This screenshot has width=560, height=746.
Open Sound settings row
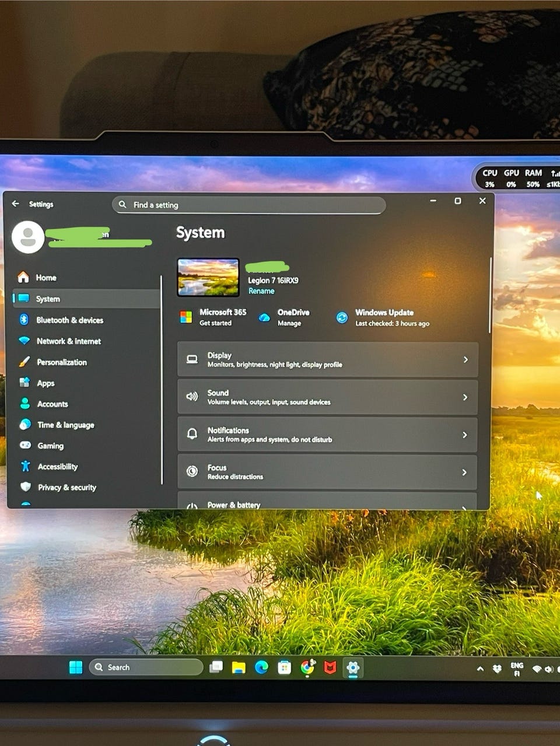pyautogui.click(x=328, y=397)
